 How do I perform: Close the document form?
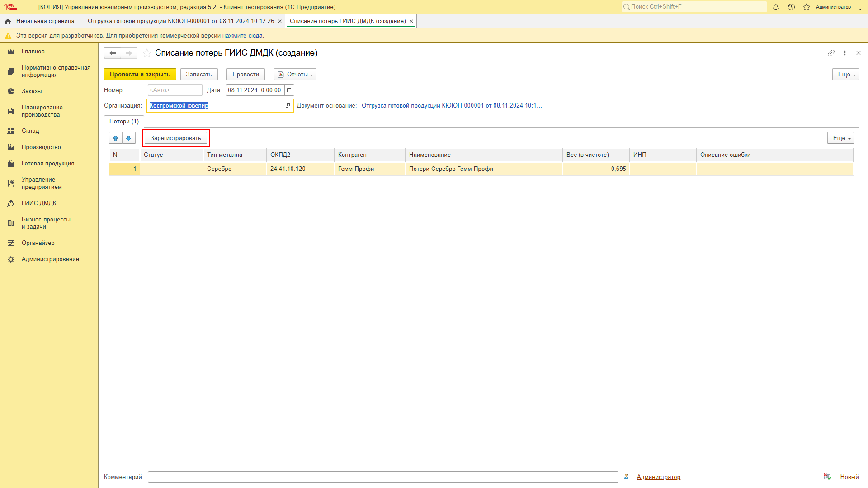click(x=859, y=53)
